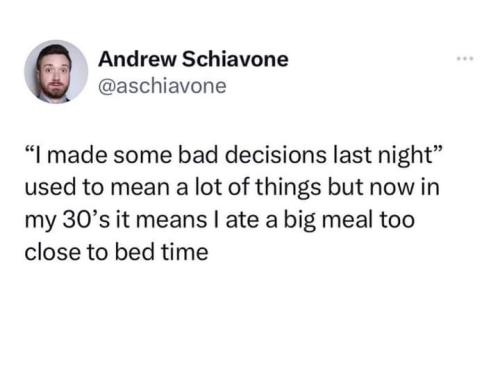The image size is (500, 378).
Task: Click the first name Andrew in header
Action: point(137,59)
